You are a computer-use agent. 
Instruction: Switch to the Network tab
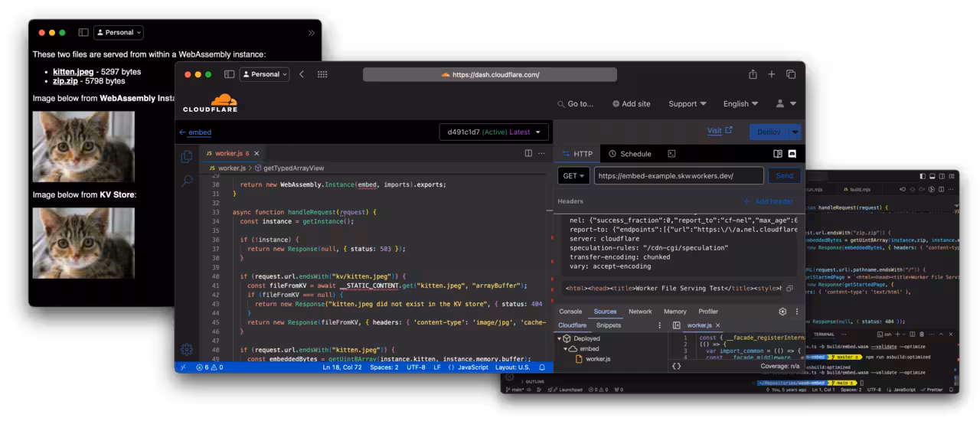pos(640,312)
